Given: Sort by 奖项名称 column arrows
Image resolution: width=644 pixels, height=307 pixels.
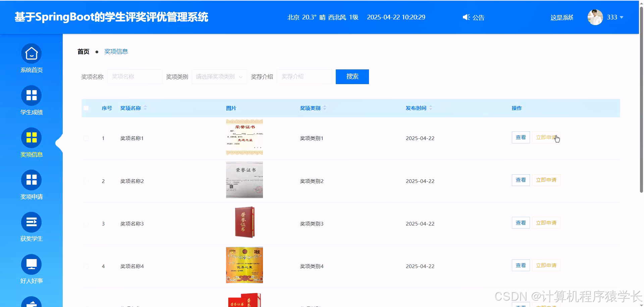Looking at the screenshot, I should click(x=145, y=108).
